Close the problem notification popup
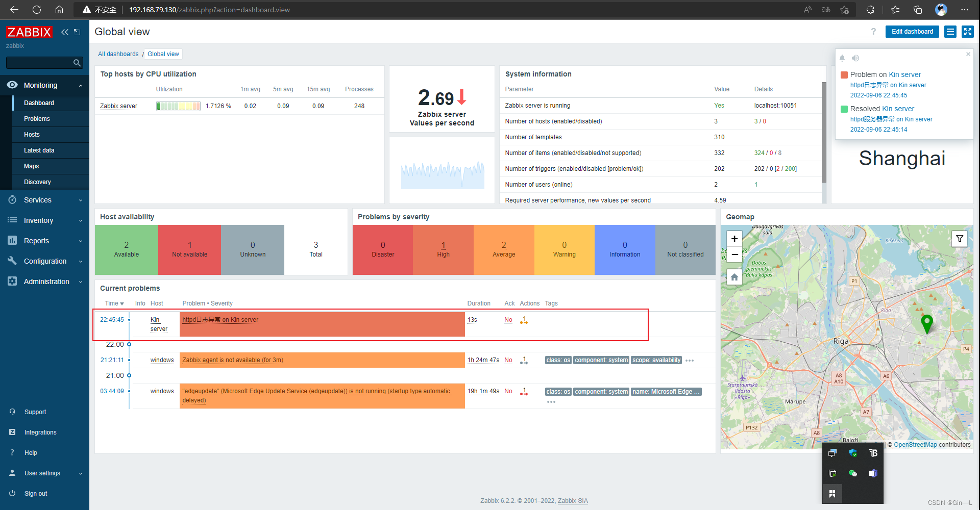The image size is (980, 510). (968, 54)
